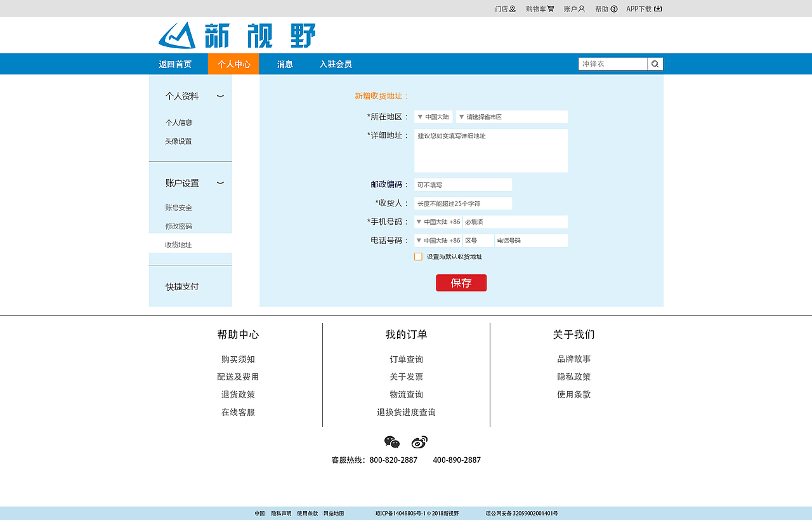Click the help question mark icon
This screenshot has width=812, height=520.
click(x=613, y=8)
